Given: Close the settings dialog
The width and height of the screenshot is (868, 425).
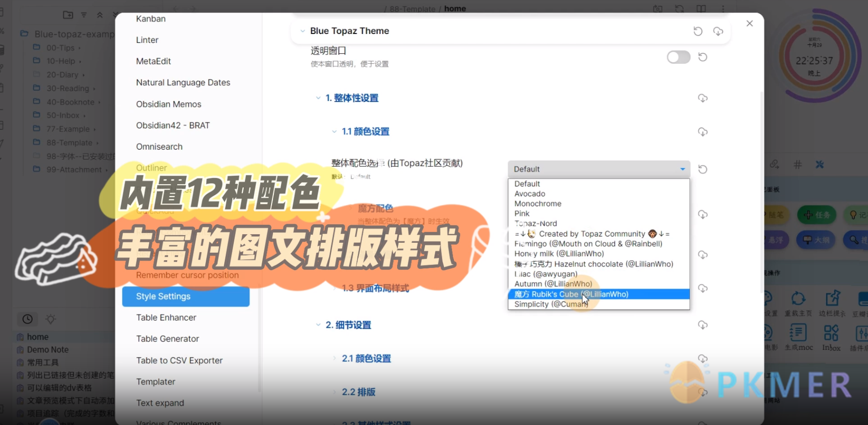Looking at the screenshot, I should (749, 24).
